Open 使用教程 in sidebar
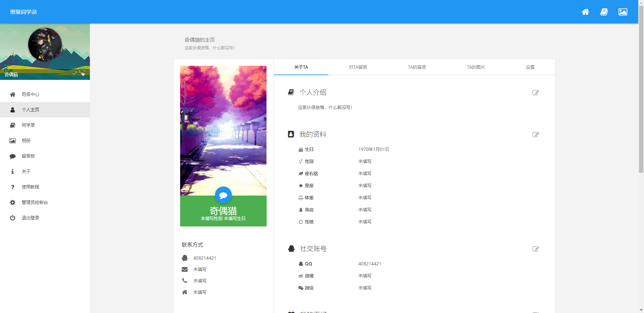Image resolution: width=644 pixels, height=313 pixels. pos(45,187)
